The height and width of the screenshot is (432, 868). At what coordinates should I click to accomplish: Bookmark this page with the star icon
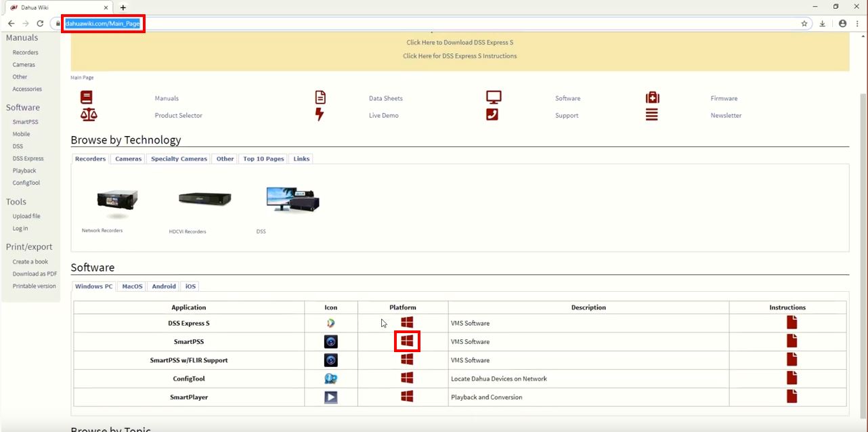[804, 23]
